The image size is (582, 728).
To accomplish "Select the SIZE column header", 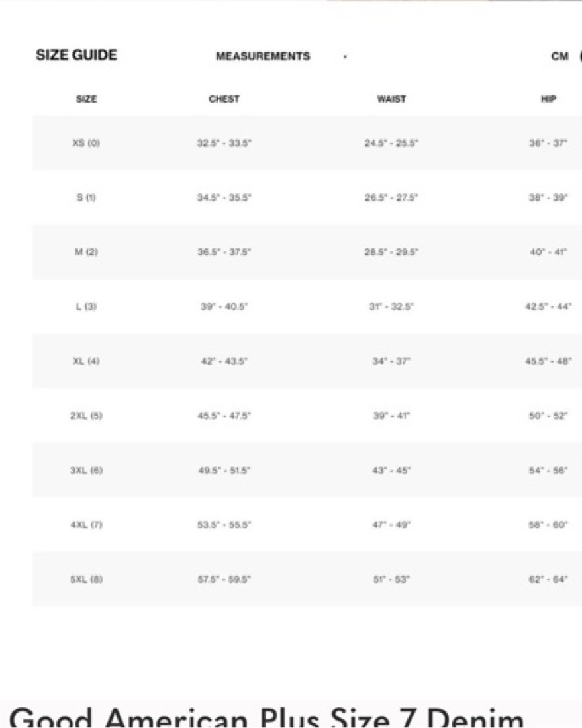I will 86,99.
